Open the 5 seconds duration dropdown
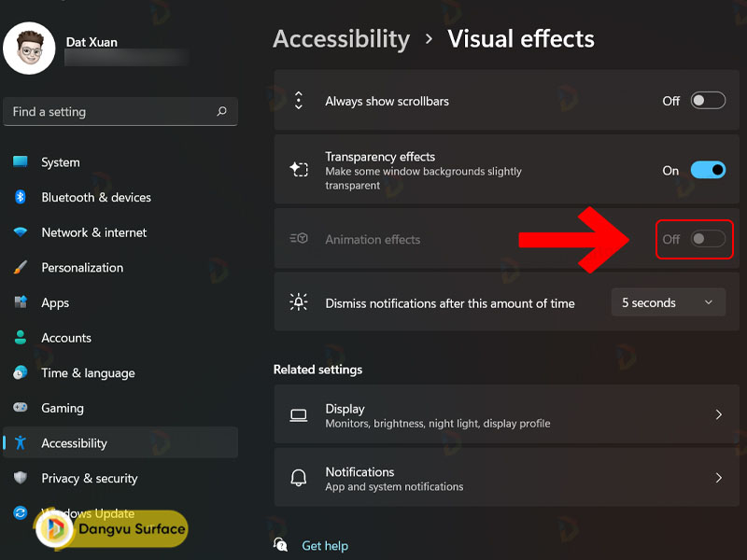 (x=668, y=301)
